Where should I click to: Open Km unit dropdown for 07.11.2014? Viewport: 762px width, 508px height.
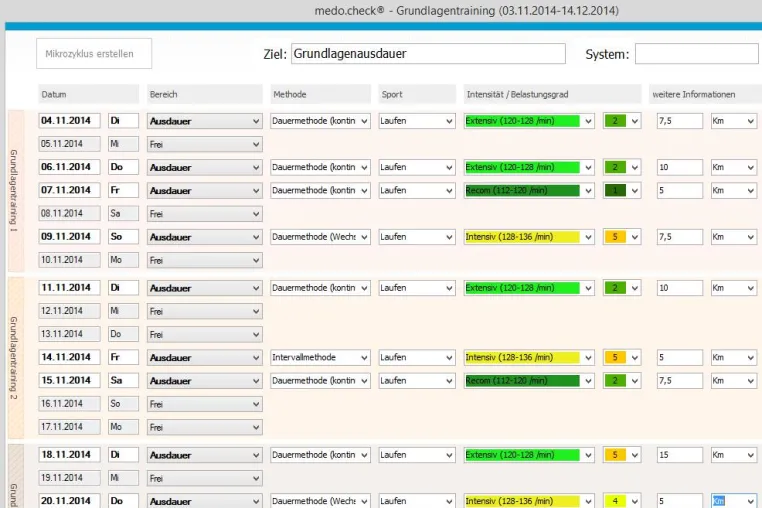(734, 191)
